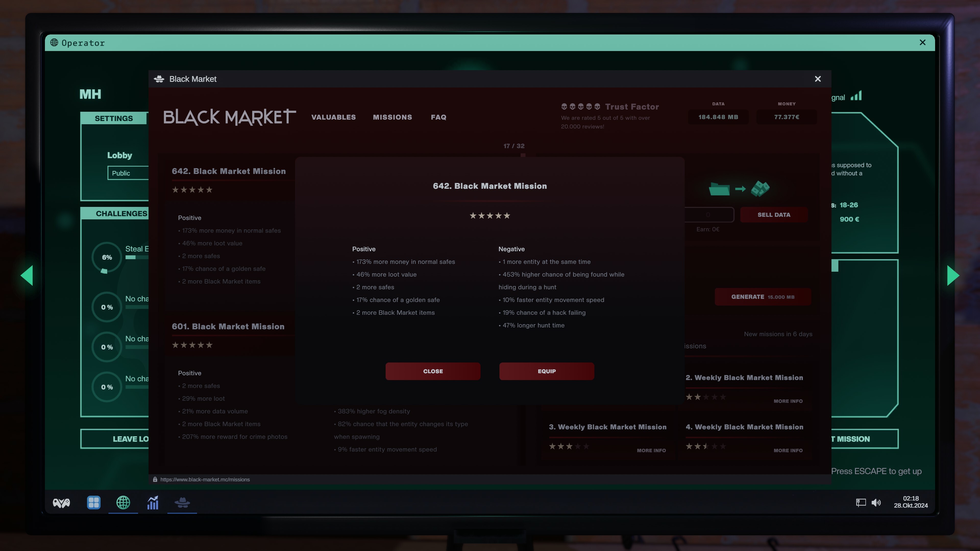Expand the left navigation arrow
980x551 pixels.
click(x=27, y=275)
